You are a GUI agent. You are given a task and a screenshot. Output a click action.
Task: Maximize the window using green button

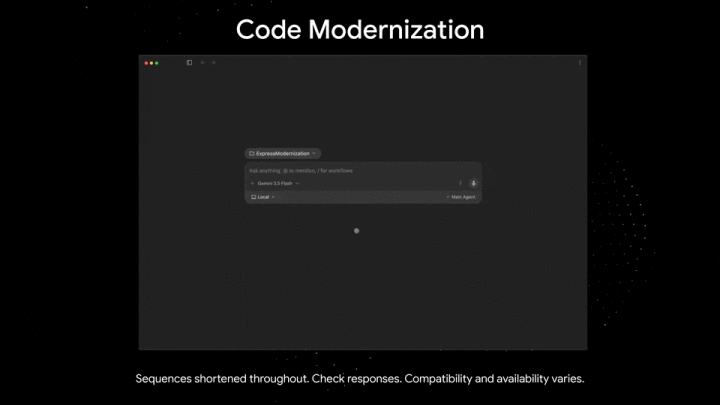(157, 63)
